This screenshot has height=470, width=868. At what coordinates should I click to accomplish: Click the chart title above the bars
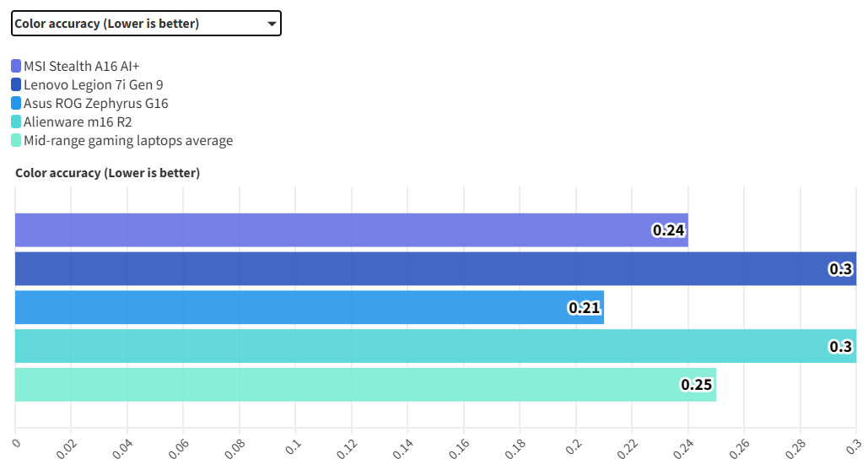tap(107, 173)
